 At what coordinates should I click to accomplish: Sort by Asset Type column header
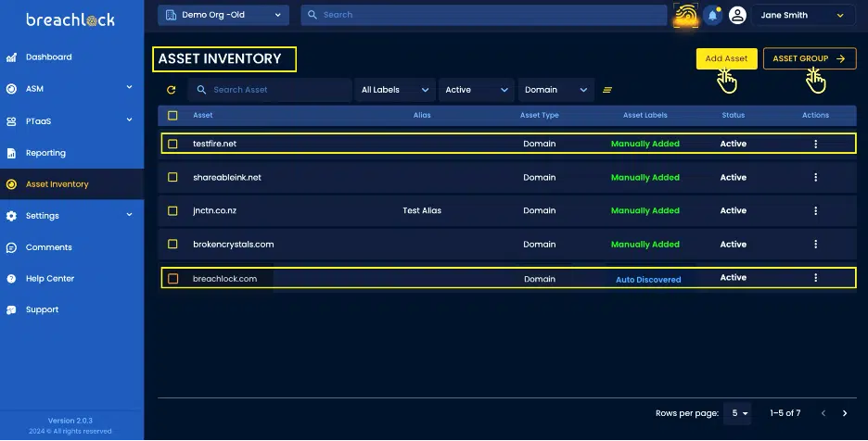click(539, 115)
